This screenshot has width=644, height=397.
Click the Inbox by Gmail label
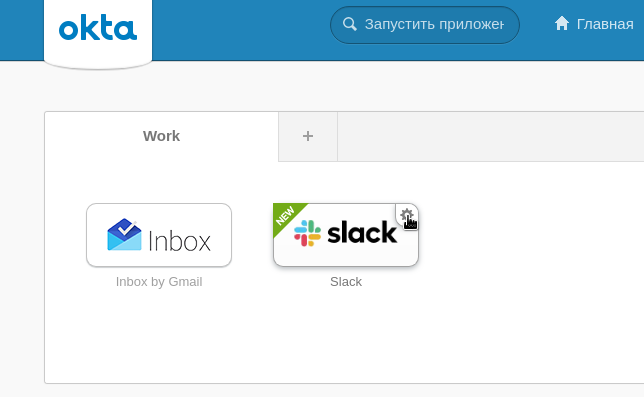[159, 282]
